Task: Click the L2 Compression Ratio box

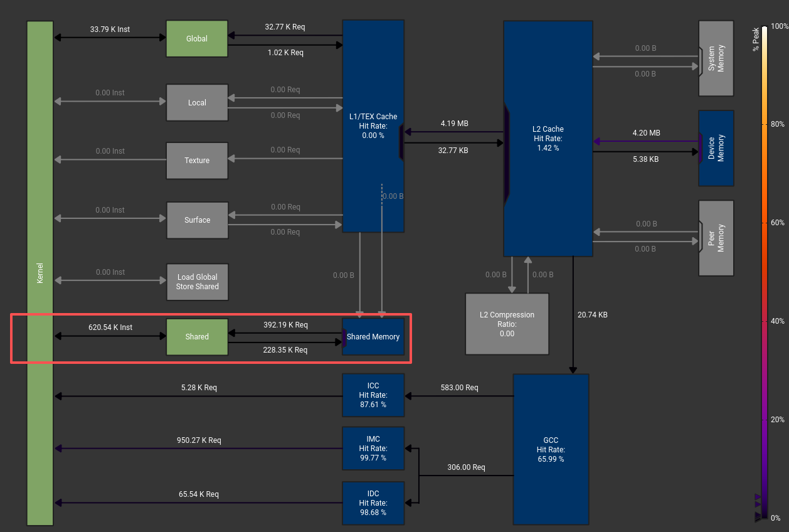Action: coord(507,324)
